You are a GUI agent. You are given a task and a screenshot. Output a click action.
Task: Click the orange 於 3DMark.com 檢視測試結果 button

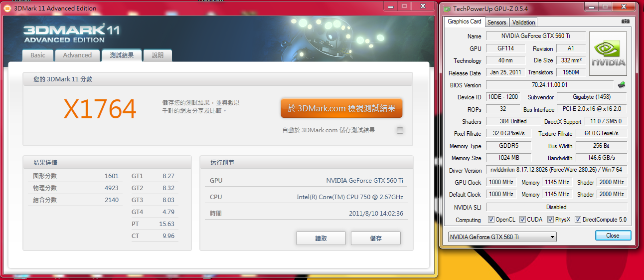(x=341, y=108)
